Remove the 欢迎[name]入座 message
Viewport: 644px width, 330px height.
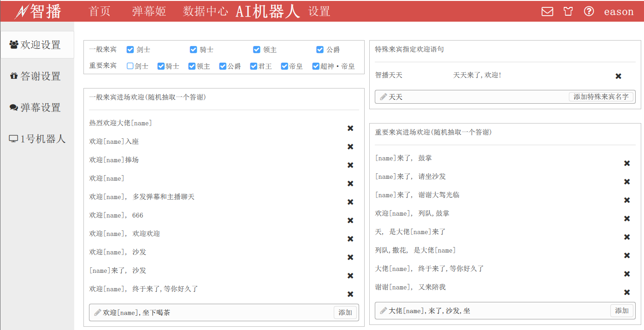click(350, 147)
